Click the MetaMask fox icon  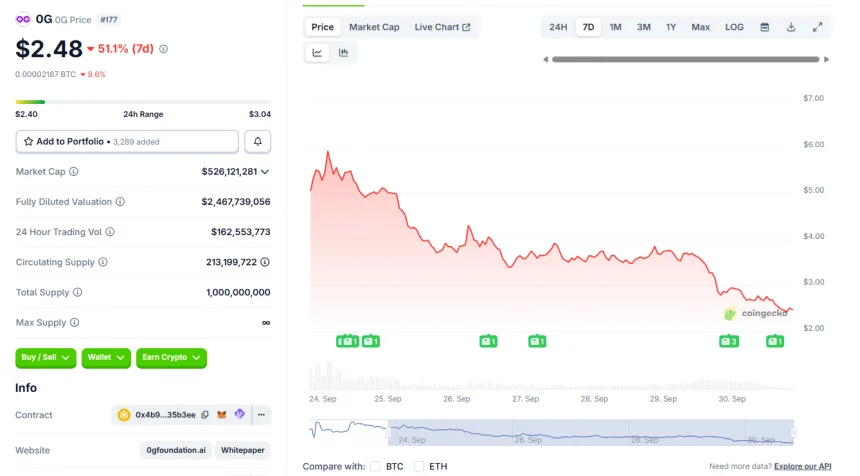pyautogui.click(x=222, y=414)
